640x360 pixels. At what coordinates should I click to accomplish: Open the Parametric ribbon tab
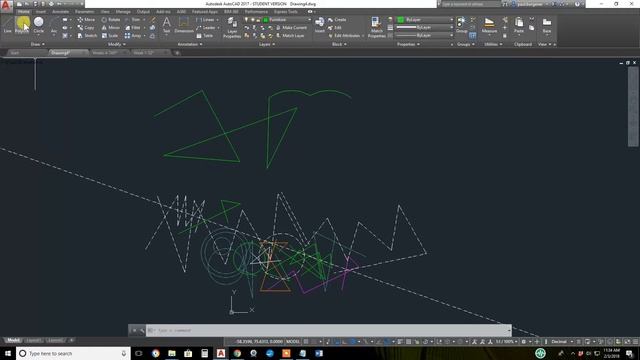click(84, 11)
